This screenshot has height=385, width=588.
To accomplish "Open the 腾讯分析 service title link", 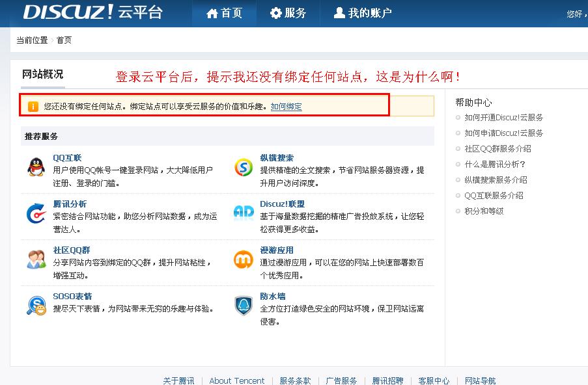I will (x=70, y=204).
